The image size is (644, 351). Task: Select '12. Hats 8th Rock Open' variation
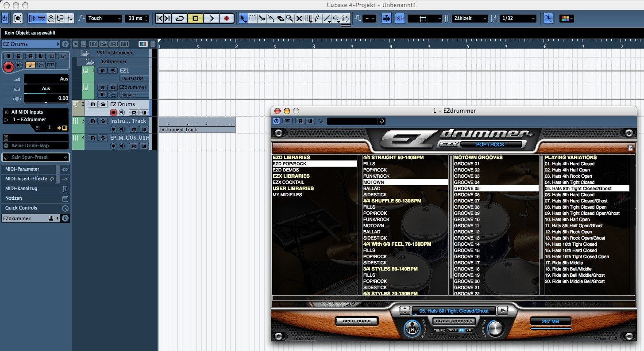(568, 232)
